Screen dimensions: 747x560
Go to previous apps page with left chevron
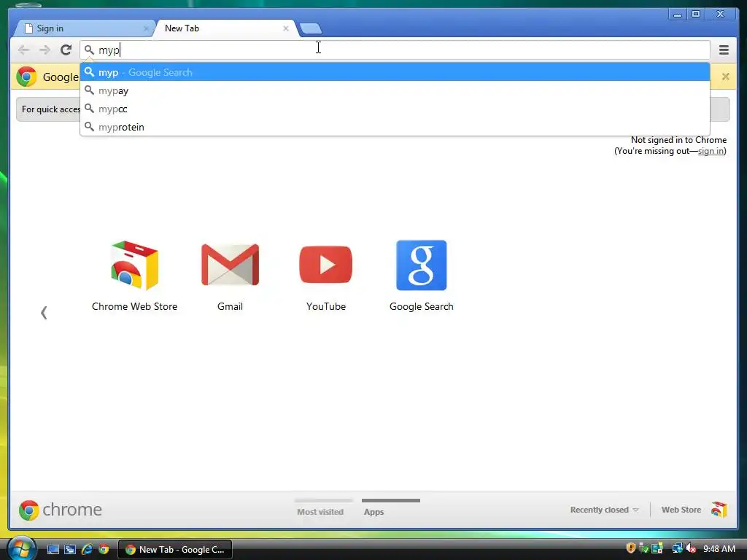pyautogui.click(x=44, y=313)
